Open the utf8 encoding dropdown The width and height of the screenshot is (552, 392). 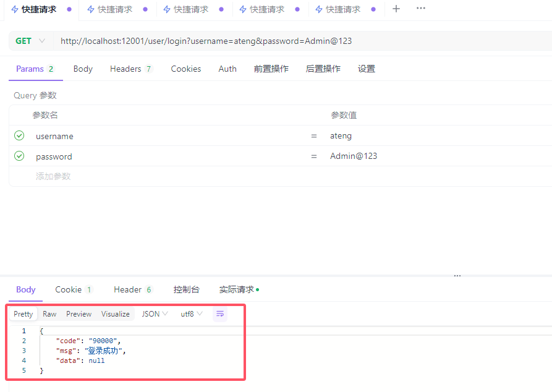192,314
